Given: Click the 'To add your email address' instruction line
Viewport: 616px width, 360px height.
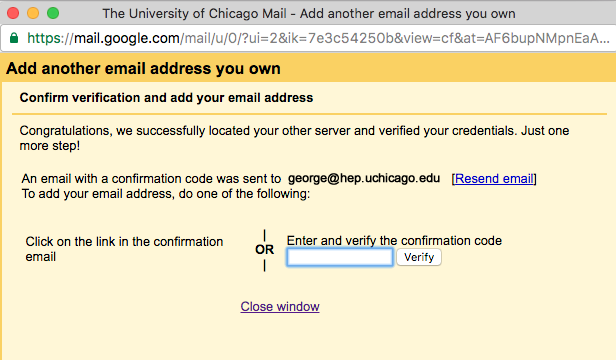Looking at the screenshot, I should [x=166, y=194].
